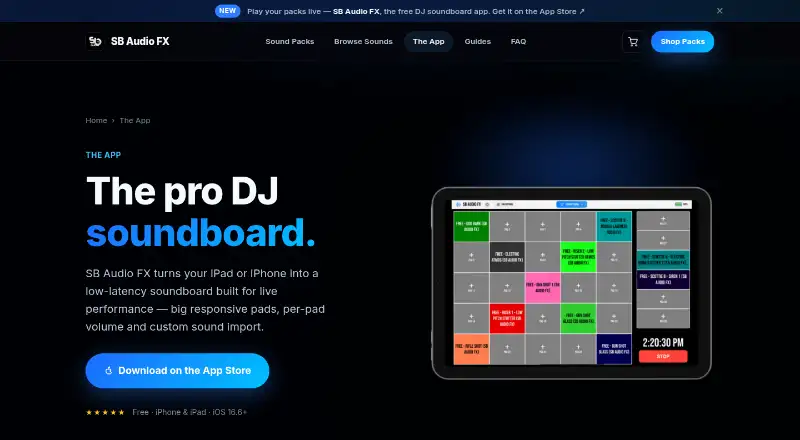Image resolution: width=800 pixels, height=440 pixels.
Task: Click the NEW badge in the banner
Action: pos(228,11)
